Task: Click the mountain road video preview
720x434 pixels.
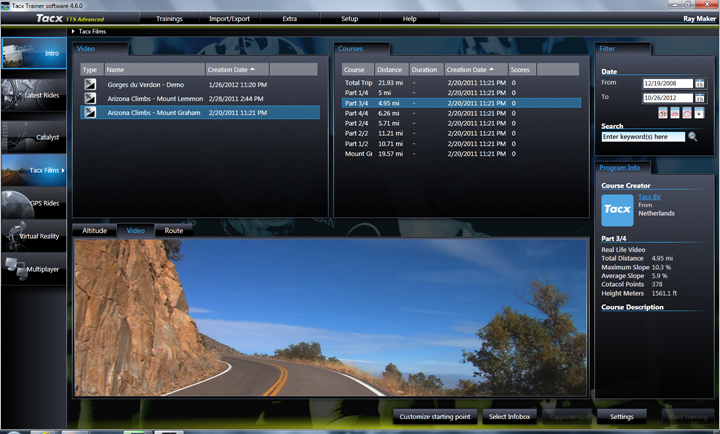Action: click(331, 317)
